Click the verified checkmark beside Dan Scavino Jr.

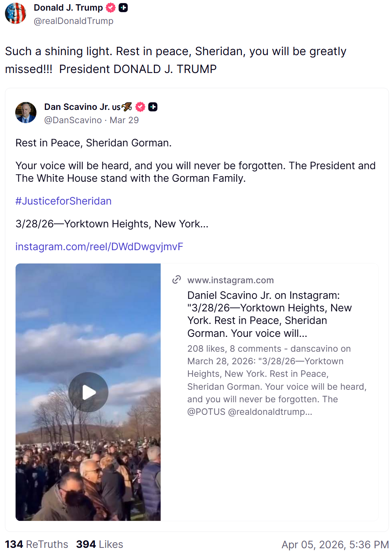140,107
